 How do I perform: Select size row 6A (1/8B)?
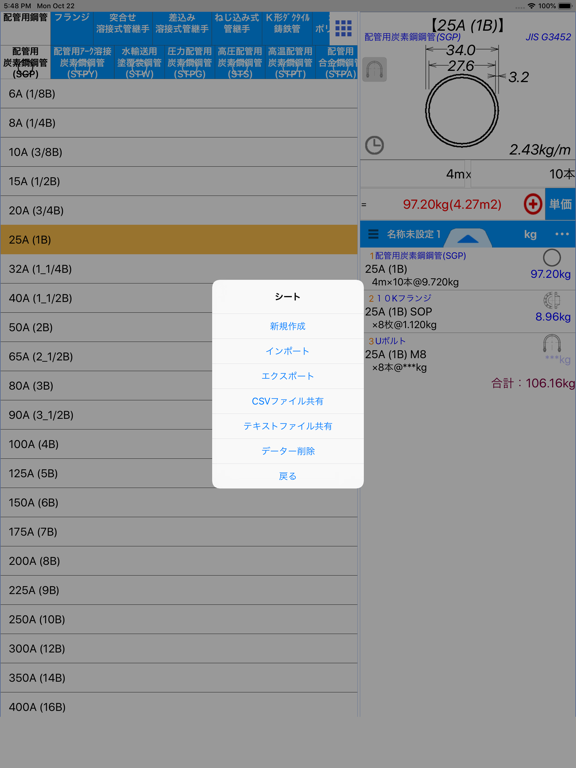(x=179, y=94)
